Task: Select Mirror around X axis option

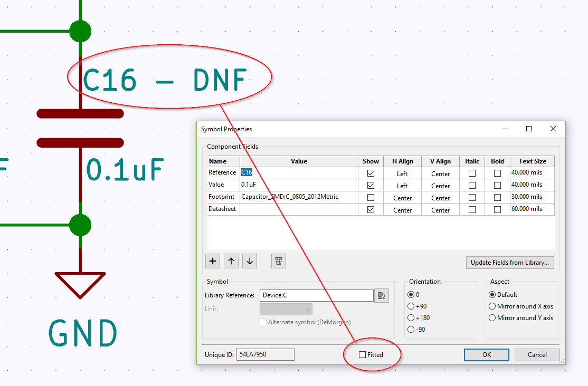Action: click(x=492, y=306)
